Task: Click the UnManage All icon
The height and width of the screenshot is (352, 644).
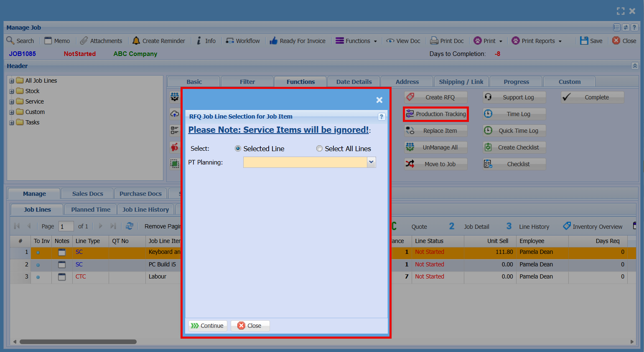Action: [x=410, y=147]
